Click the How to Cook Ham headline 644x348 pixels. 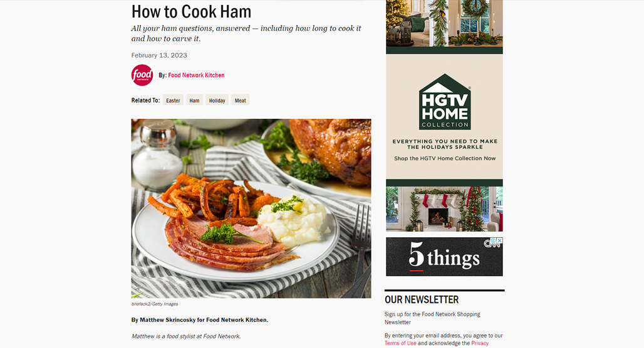[x=191, y=11]
